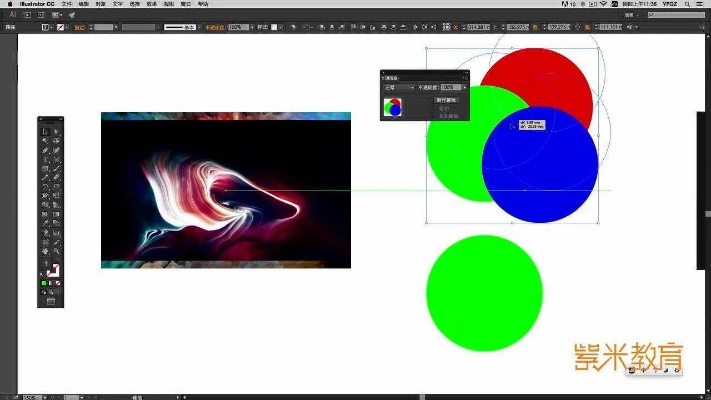Viewport: 711px width, 400px height.
Task: Click the Fill color swatch in toolbox
Action: point(46,264)
